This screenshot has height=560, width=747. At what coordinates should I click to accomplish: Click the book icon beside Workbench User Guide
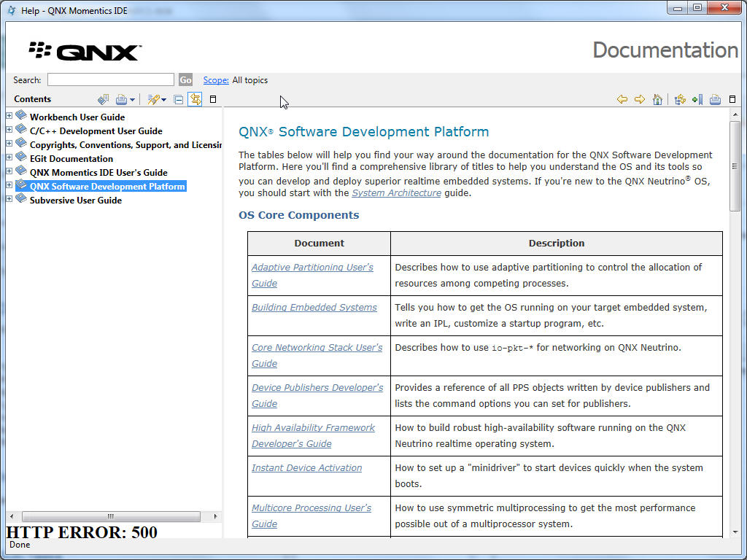[21, 114]
